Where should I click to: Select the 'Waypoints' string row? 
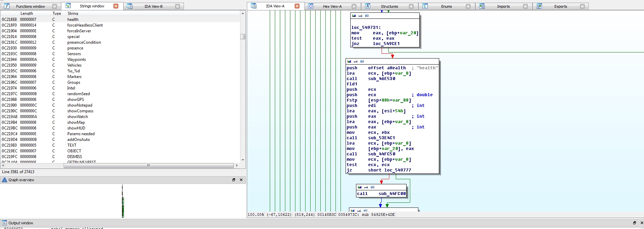[x=120, y=60]
